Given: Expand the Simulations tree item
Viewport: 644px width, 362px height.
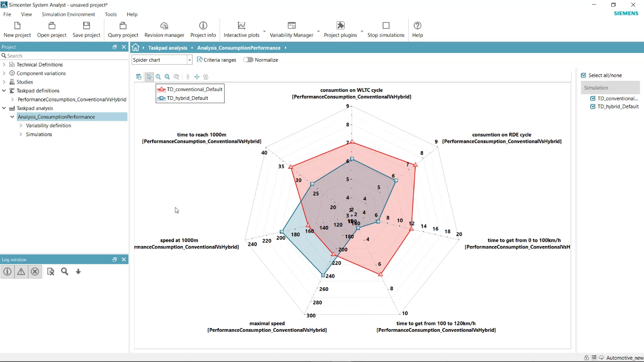Looking at the screenshot, I should click(20, 134).
